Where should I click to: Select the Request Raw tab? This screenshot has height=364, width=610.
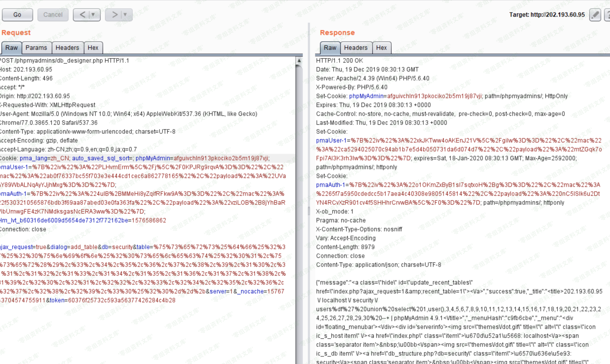coord(12,48)
